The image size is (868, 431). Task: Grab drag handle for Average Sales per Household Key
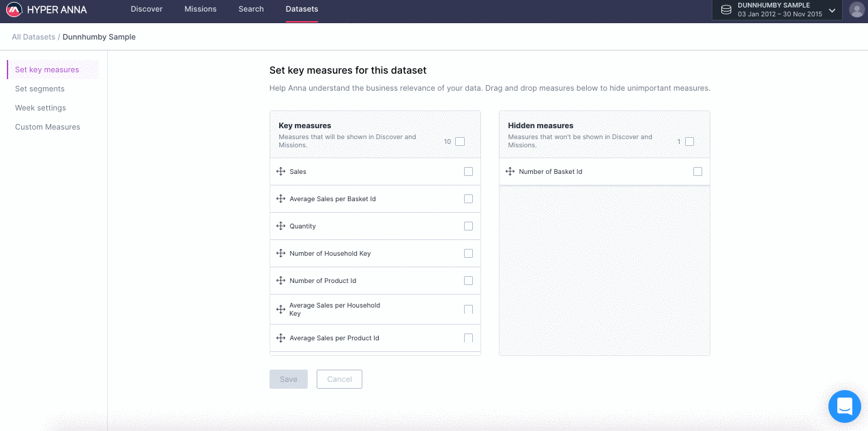280,310
